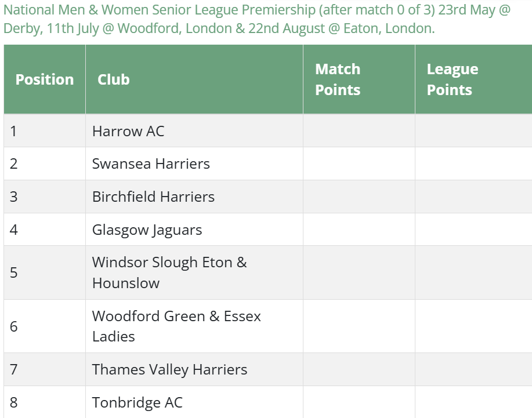Click position number 1 cell
Image resolution: width=532 pixels, height=418 pixels.
coord(14,131)
